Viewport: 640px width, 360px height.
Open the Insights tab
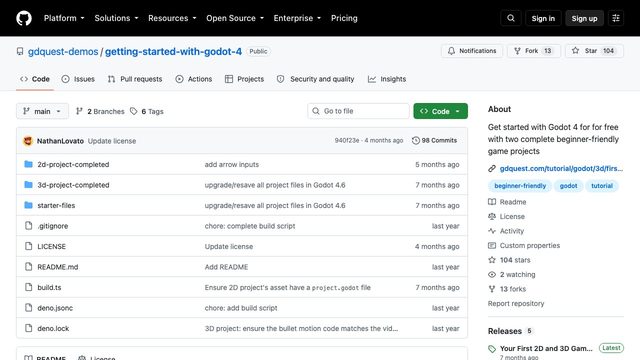point(387,79)
